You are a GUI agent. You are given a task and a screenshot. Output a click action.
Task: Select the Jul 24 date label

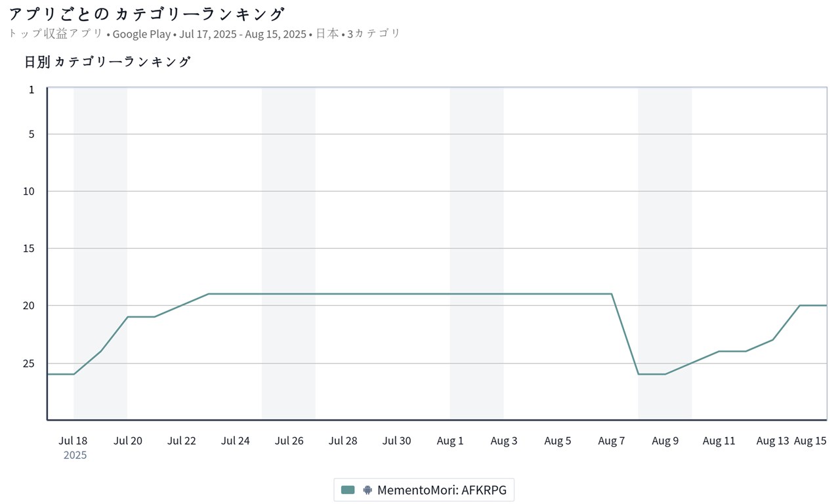point(235,440)
